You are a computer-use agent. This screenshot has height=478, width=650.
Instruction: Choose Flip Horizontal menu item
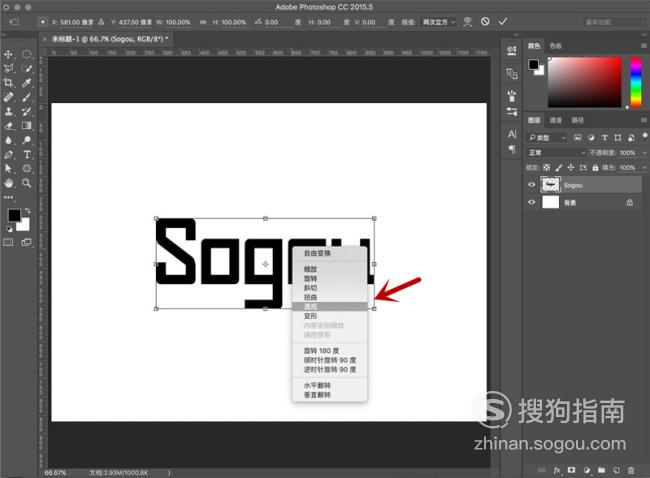pyautogui.click(x=330, y=386)
